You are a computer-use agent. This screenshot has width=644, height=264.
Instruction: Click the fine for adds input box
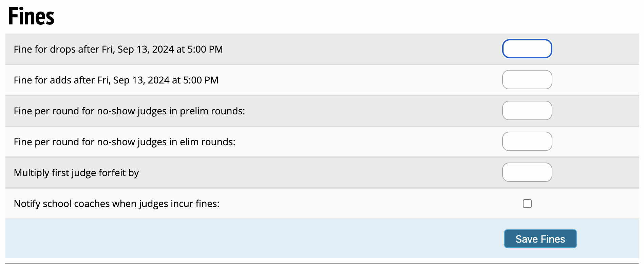pyautogui.click(x=527, y=80)
